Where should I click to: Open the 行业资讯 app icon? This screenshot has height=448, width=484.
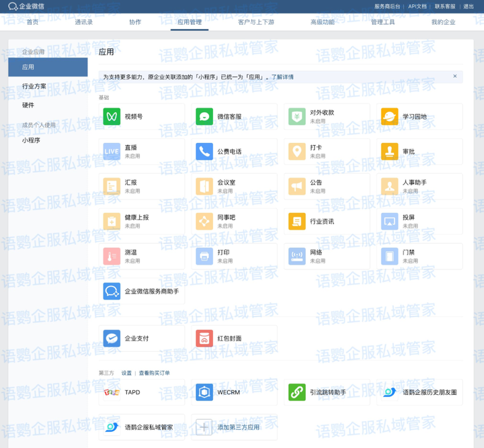click(x=296, y=222)
